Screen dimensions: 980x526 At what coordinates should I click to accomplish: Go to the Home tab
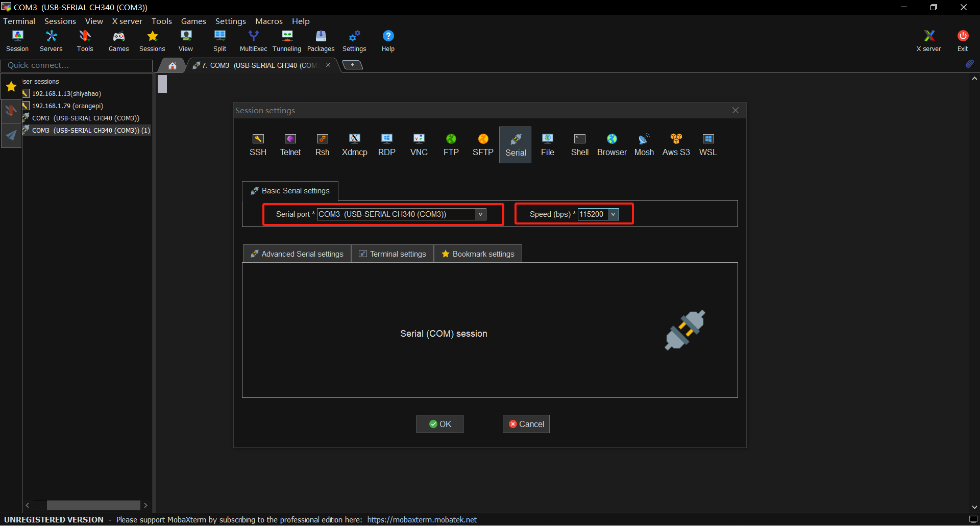point(173,65)
